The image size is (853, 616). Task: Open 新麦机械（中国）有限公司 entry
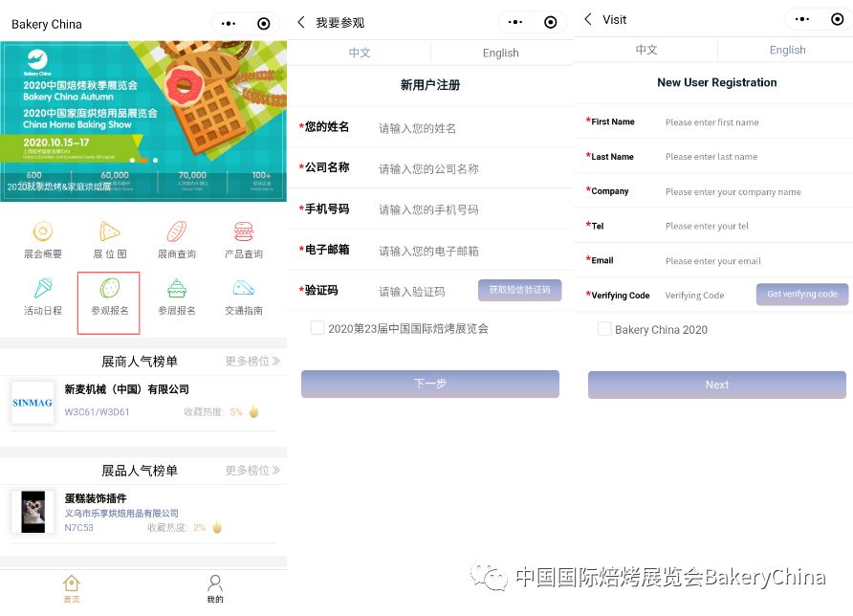point(127,389)
